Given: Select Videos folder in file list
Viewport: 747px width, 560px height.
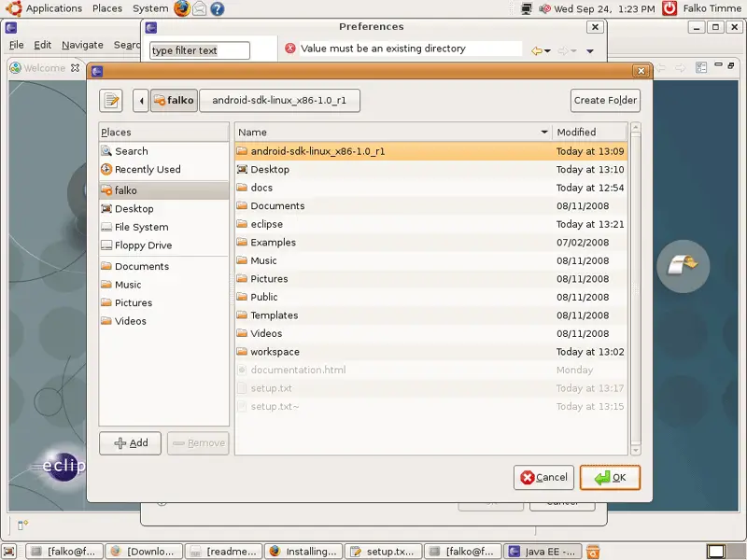Looking at the screenshot, I should click(431, 334).
